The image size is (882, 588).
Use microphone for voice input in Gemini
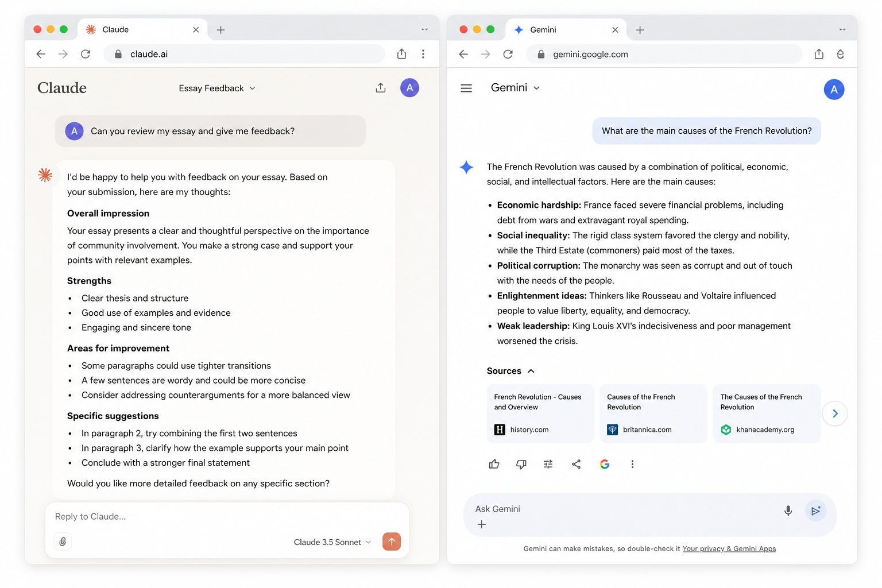click(x=788, y=510)
